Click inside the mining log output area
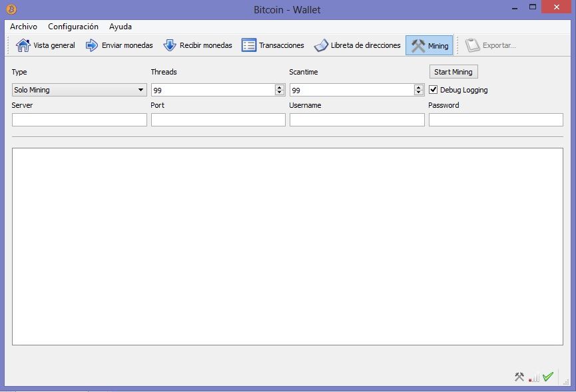 [x=288, y=247]
